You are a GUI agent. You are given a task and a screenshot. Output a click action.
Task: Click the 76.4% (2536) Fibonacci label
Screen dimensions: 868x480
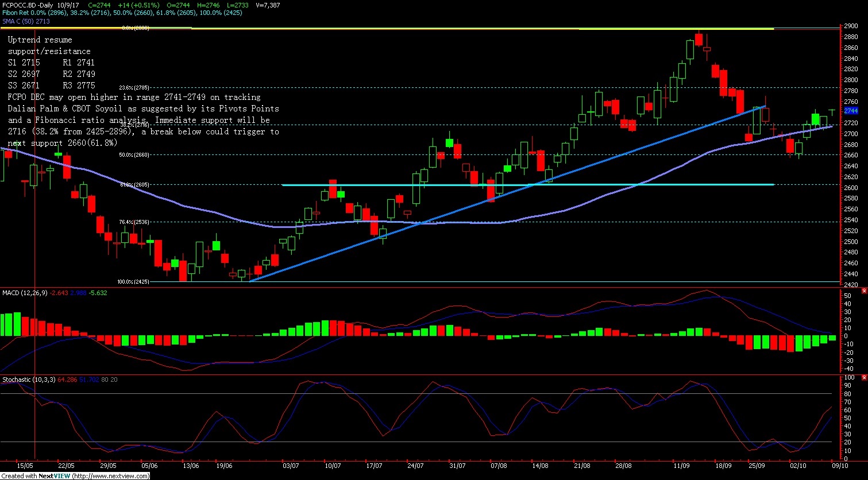(134, 222)
